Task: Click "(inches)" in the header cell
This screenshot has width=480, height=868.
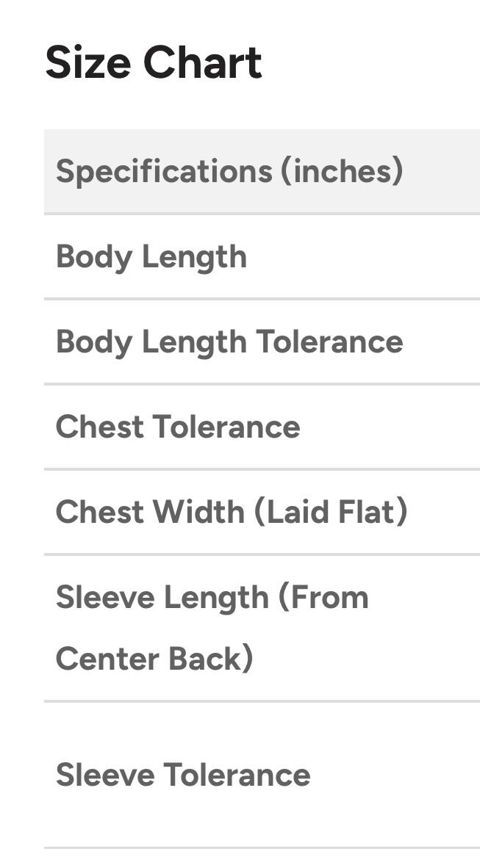Action: coord(341,171)
